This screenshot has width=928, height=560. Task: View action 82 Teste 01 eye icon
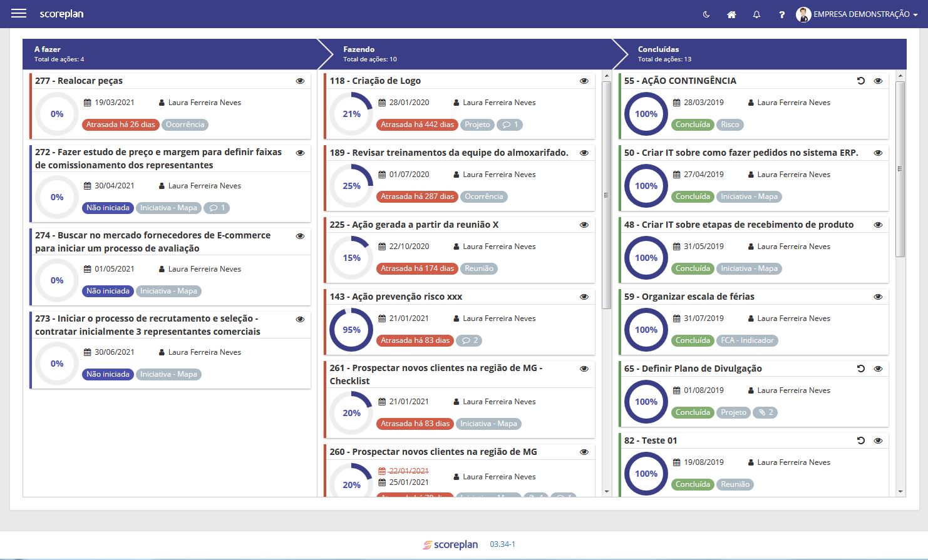[x=878, y=440]
